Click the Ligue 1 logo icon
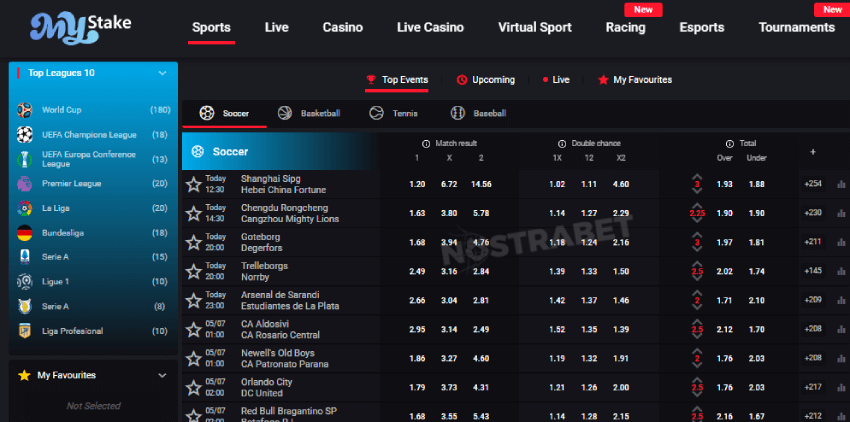Screen dimensions: 850x422 click(24, 282)
